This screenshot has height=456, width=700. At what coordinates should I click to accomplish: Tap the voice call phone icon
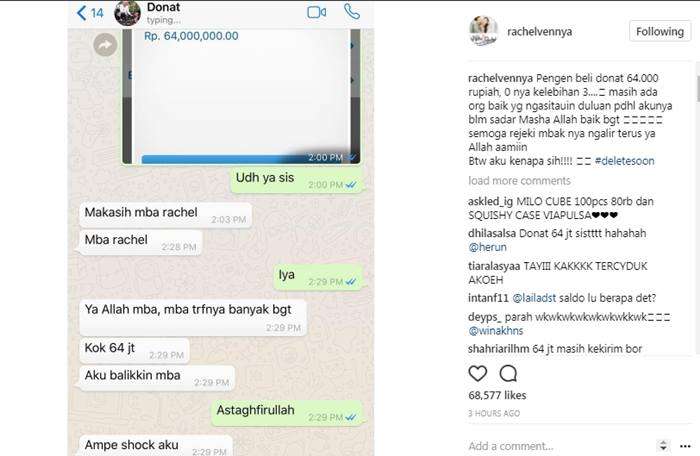(x=352, y=12)
